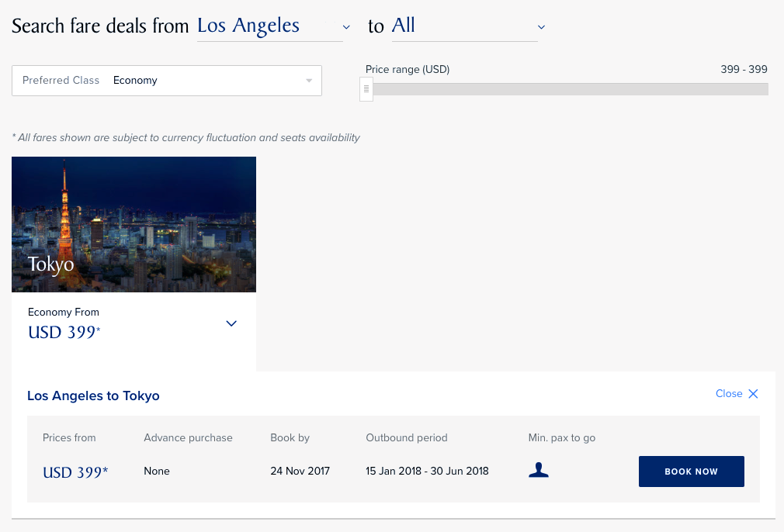Expand the Preferred Class Economy selector
Viewport: 784px width, 532px height.
pyautogui.click(x=166, y=81)
